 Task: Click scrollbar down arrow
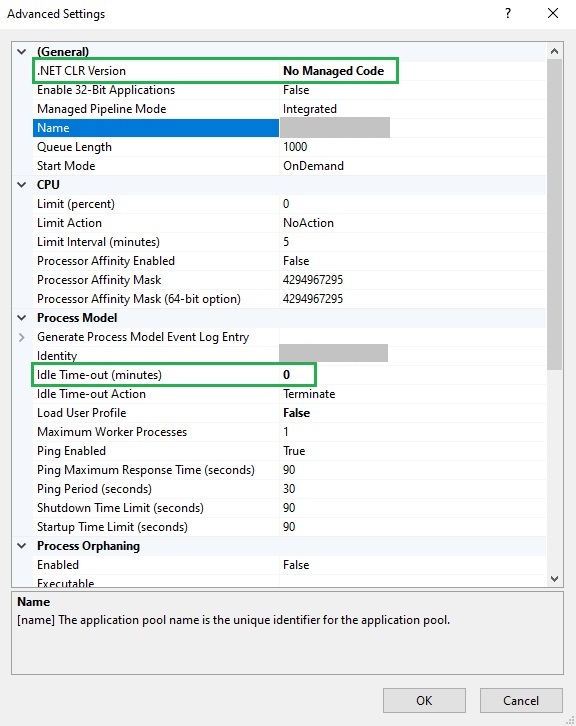tap(554, 579)
